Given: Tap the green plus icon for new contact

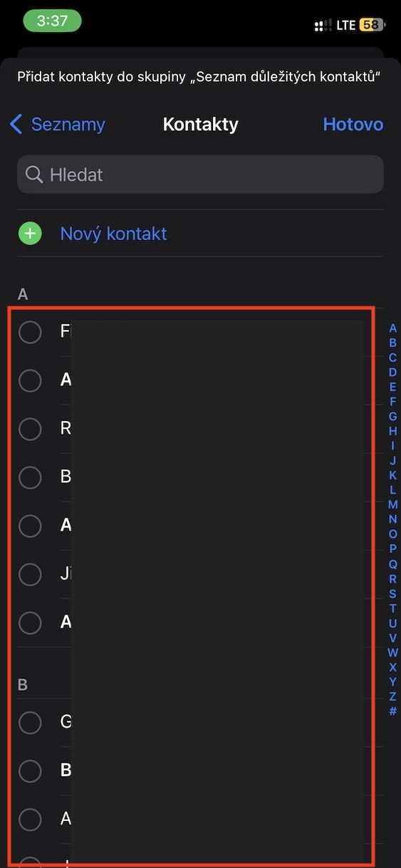Looking at the screenshot, I should coord(30,234).
